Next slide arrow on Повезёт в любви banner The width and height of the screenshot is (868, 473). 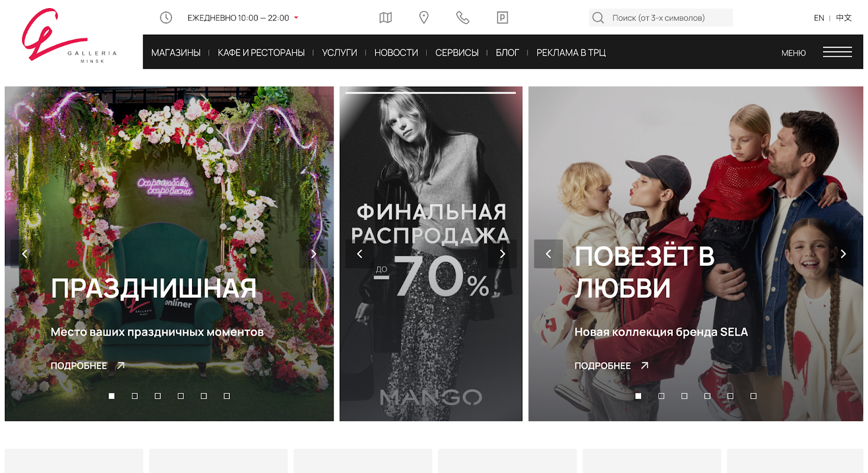tap(843, 254)
